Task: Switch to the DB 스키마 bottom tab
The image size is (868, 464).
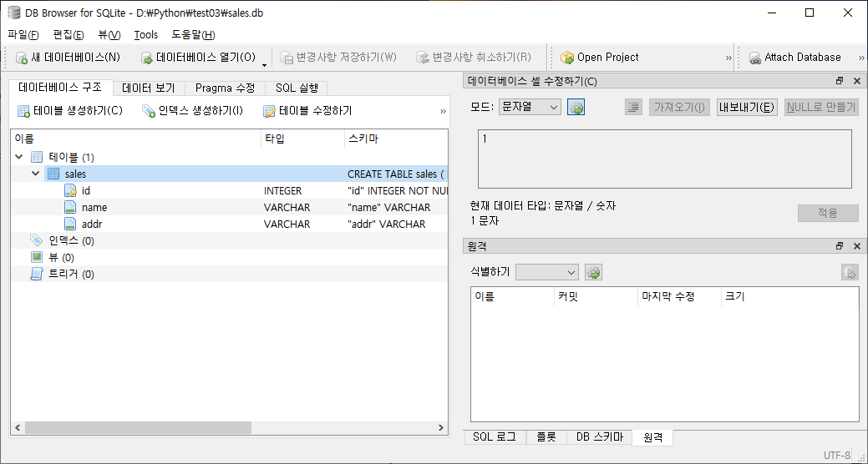Action: (x=600, y=437)
